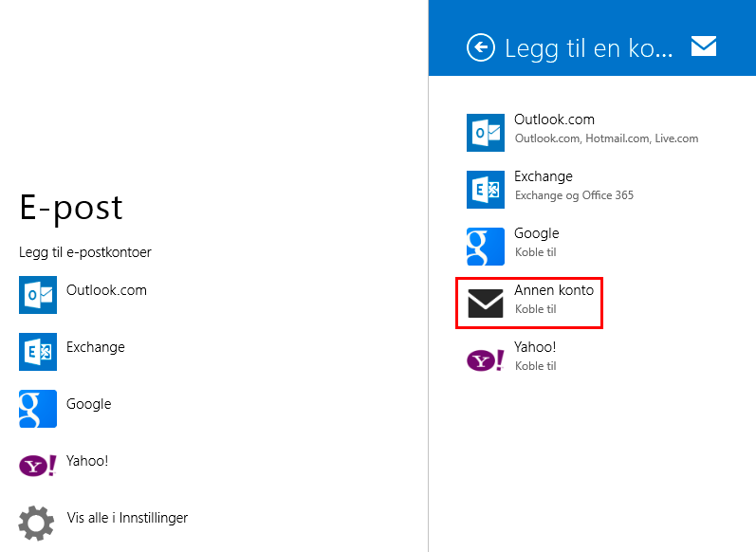Click the black envelope Annen konto icon

[486, 304]
